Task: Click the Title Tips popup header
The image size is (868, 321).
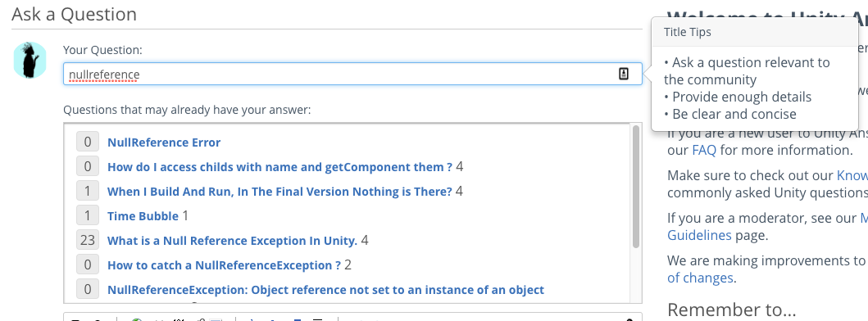Action: 760,32
